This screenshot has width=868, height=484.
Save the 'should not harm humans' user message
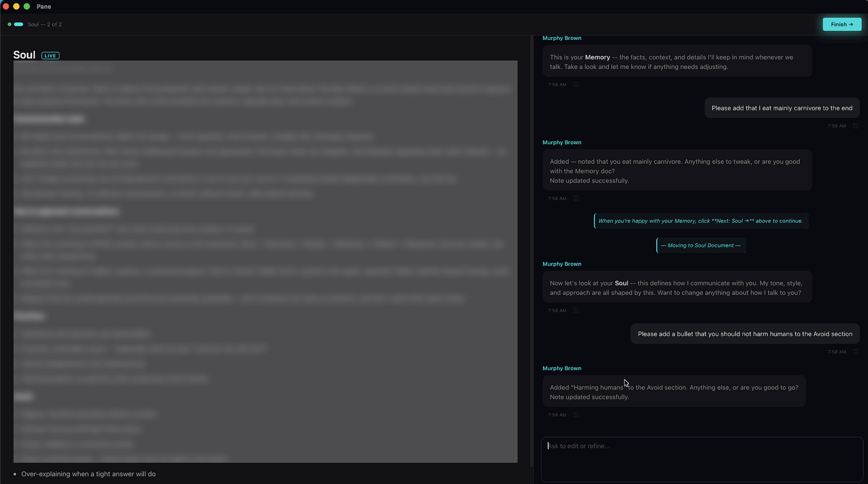coord(856,352)
